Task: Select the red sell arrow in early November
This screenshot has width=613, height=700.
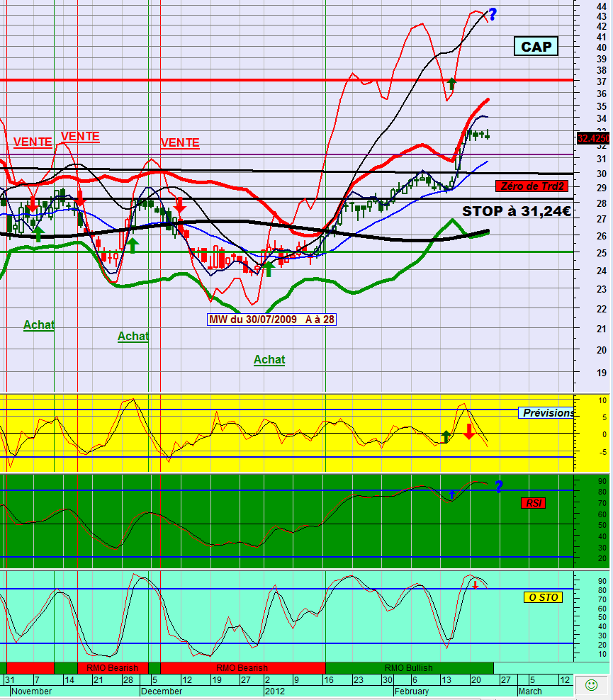Action: pyautogui.click(x=32, y=203)
